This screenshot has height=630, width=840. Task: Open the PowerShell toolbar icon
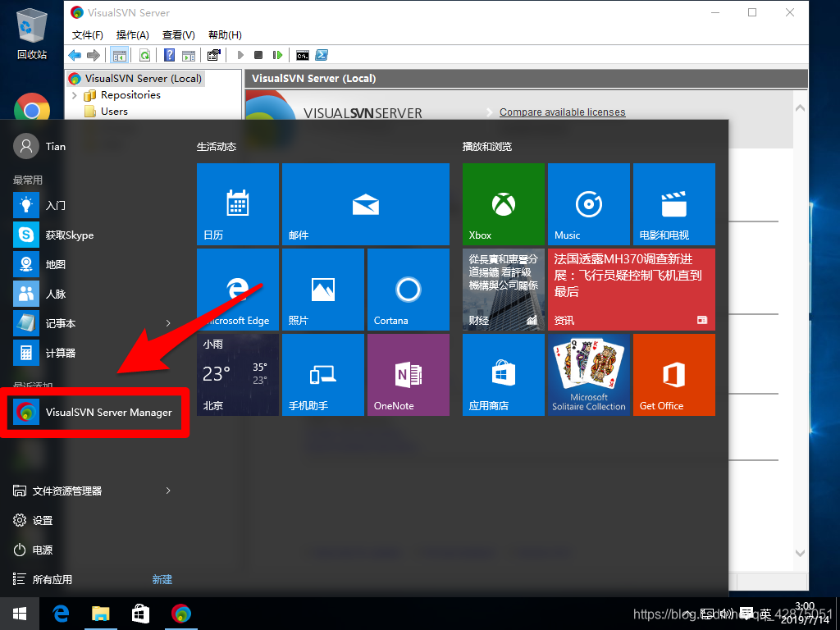click(x=322, y=55)
